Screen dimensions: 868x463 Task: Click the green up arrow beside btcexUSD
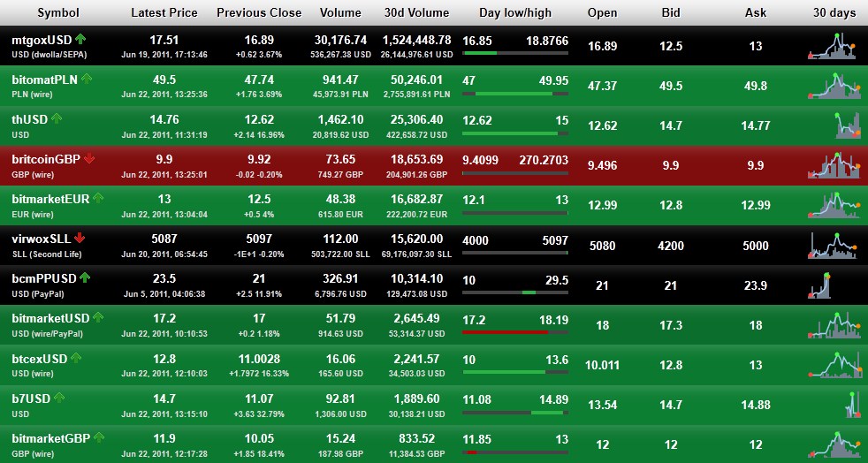pyautogui.click(x=76, y=358)
